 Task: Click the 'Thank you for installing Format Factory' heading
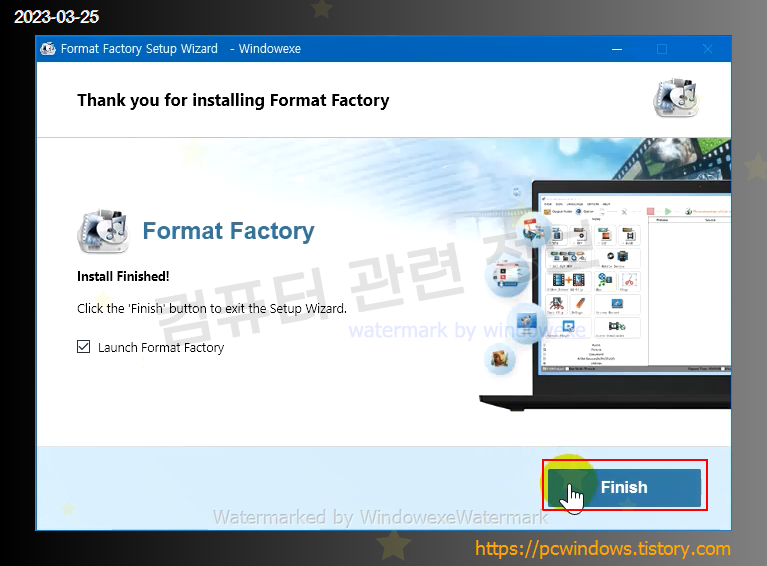click(x=233, y=100)
